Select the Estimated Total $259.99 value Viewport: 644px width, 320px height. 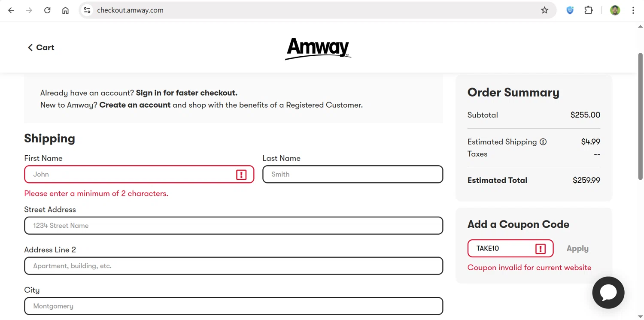[x=586, y=181]
